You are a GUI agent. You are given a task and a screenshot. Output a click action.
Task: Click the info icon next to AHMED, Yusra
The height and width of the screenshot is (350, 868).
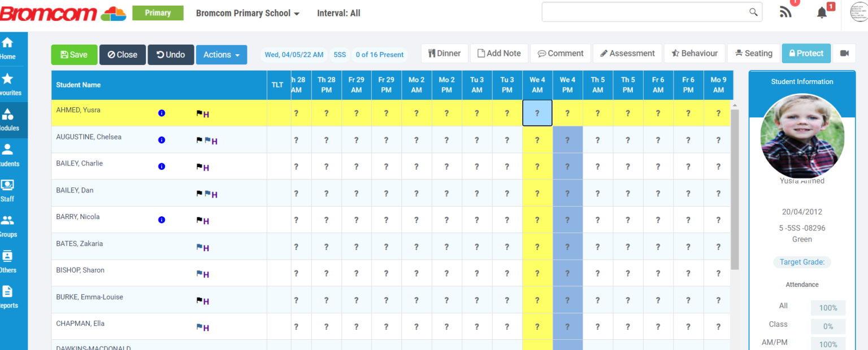pos(162,113)
